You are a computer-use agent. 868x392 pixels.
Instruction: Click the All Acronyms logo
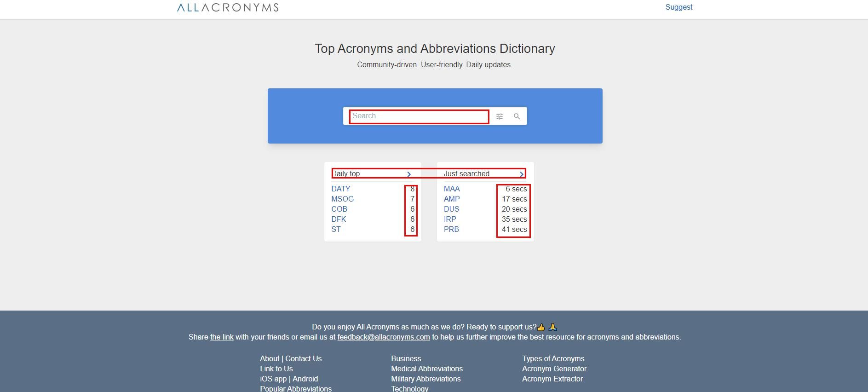pos(228,7)
